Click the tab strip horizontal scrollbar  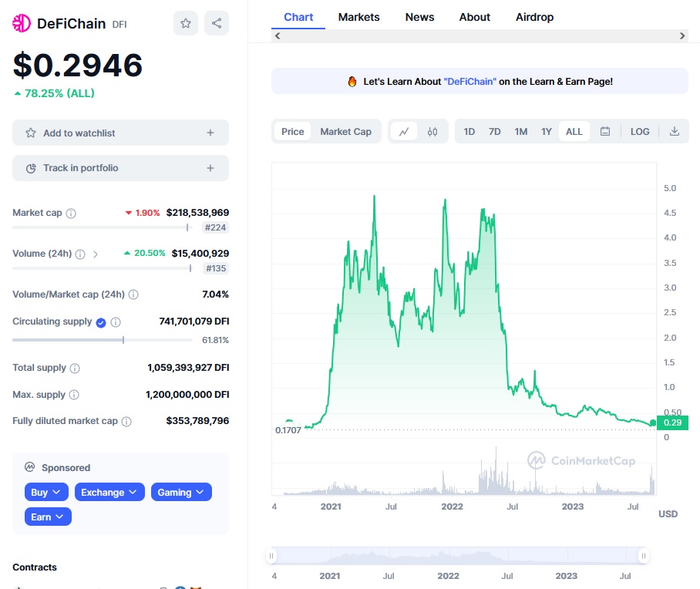(480, 35)
